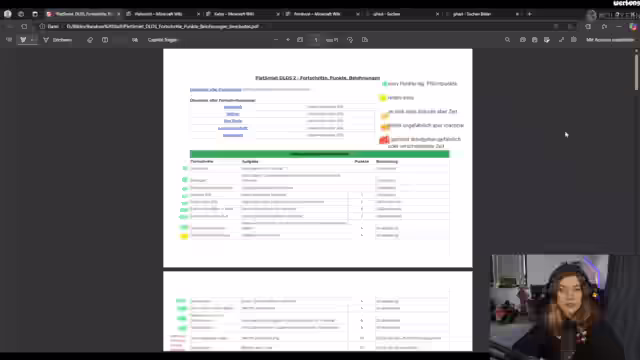Click the vertical scrollbar thumb of PDF viewer
The width and height of the screenshot is (640, 360).
point(636,72)
